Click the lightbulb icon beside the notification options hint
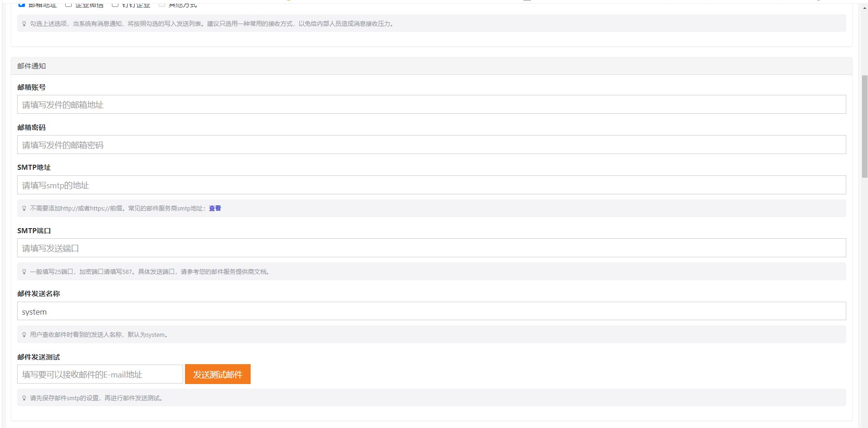Screen dimensions: 868x428 (x=24, y=24)
